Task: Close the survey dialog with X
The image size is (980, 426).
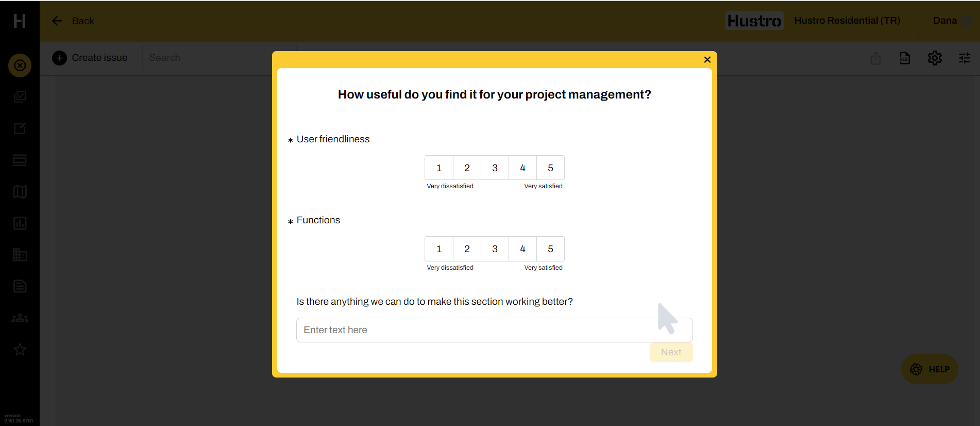Action: [x=707, y=60]
